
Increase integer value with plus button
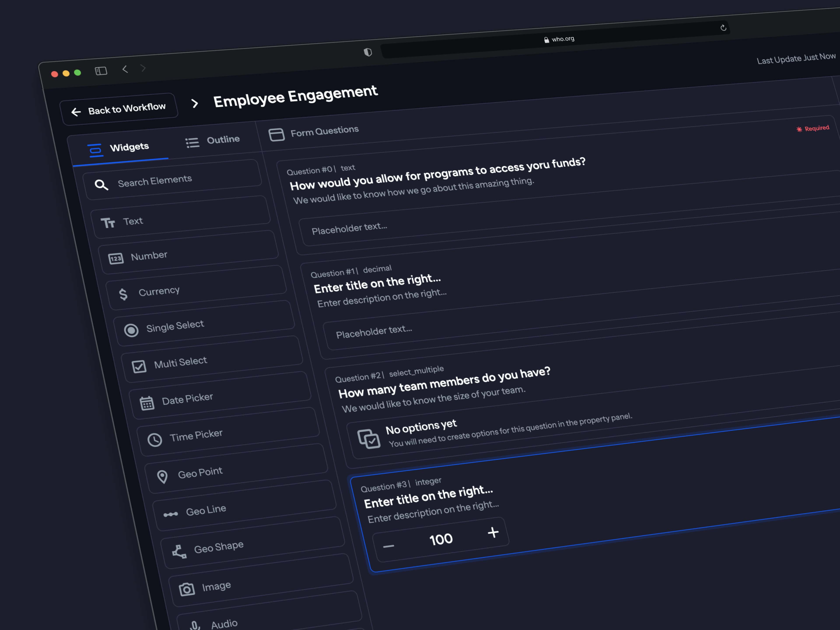(x=493, y=532)
